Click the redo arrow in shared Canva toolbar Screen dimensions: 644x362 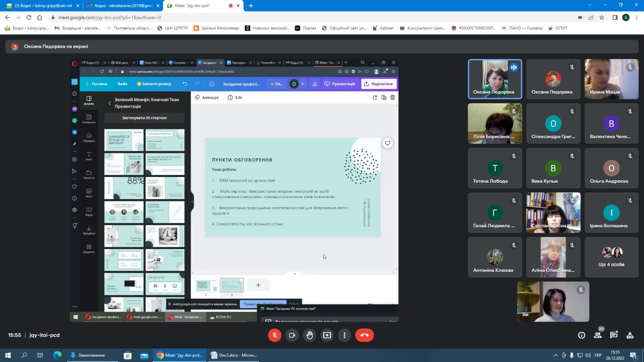(x=197, y=84)
